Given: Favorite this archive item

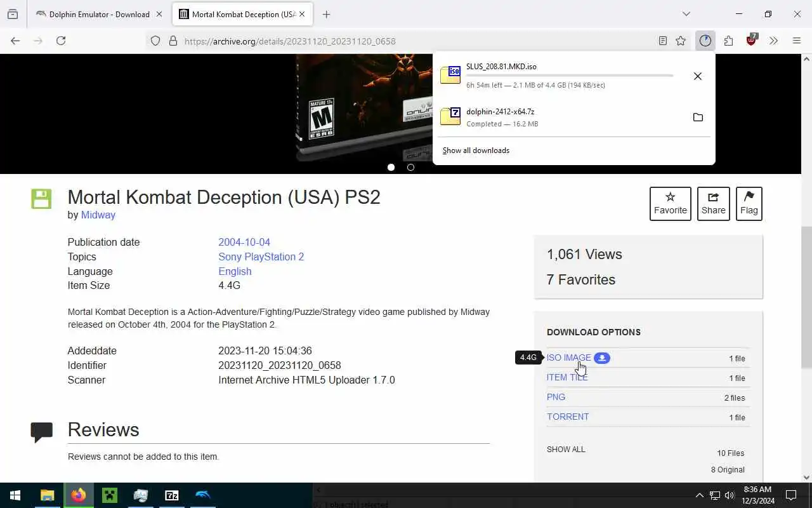Looking at the screenshot, I should click(671, 204).
